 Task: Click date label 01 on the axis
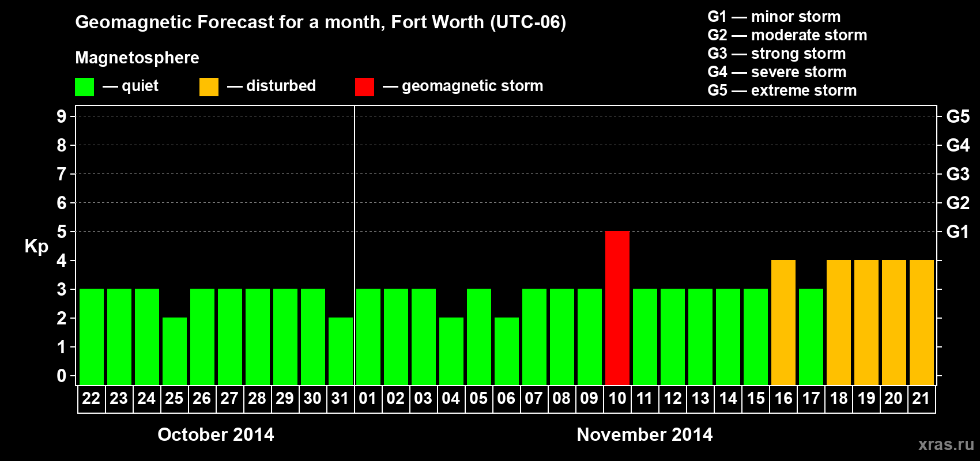[368, 399]
